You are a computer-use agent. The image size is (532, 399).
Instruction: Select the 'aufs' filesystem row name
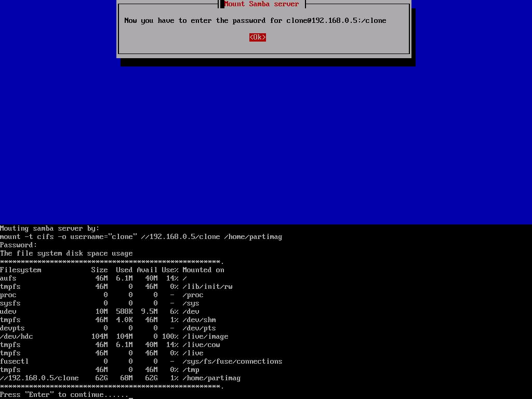(x=8, y=278)
